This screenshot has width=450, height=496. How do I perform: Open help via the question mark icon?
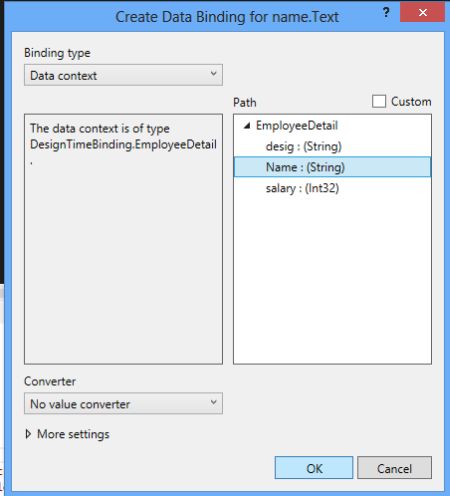[x=386, y=13]
